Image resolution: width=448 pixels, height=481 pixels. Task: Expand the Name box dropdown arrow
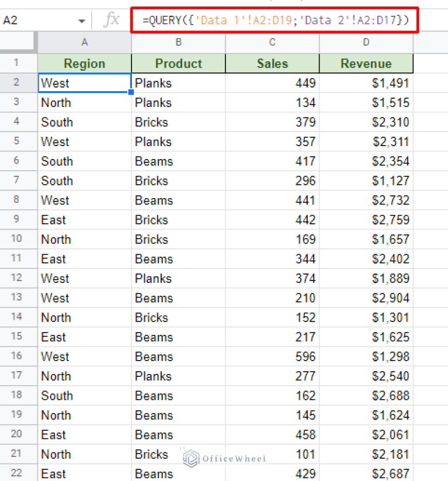[x=81, y=21]
